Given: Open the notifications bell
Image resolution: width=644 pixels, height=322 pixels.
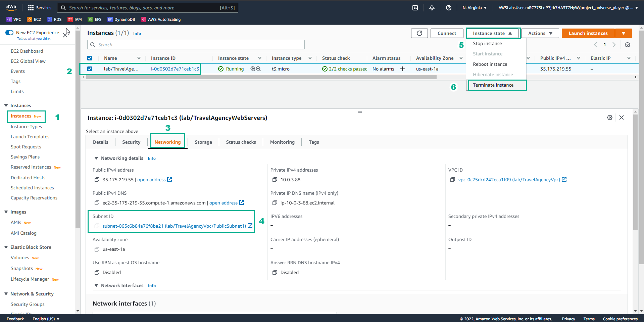Looking at the screenshot, I should tap(432, 8).
